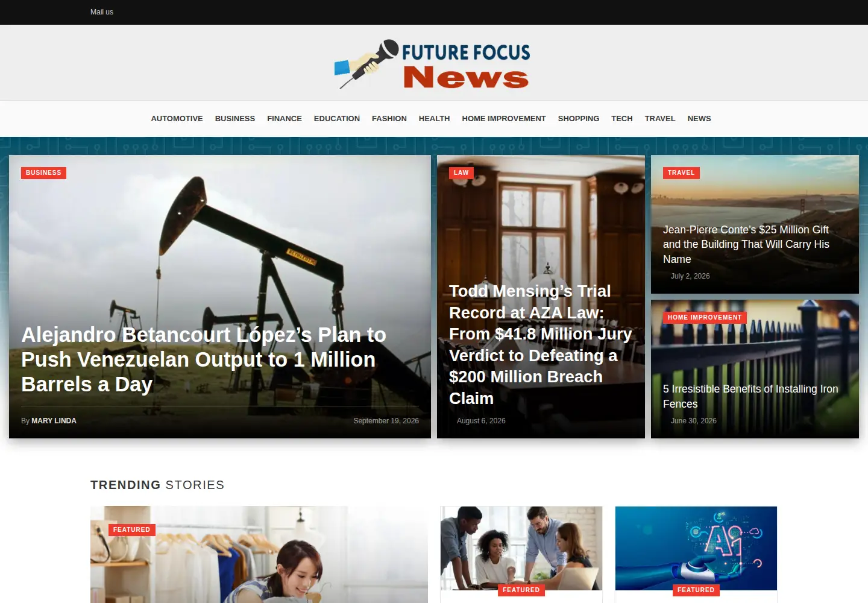The width and height of the screenshot is (868, 603).
Task: Open the 5 Irresistible Benefits of Iron Fences article
Action: 750,396
